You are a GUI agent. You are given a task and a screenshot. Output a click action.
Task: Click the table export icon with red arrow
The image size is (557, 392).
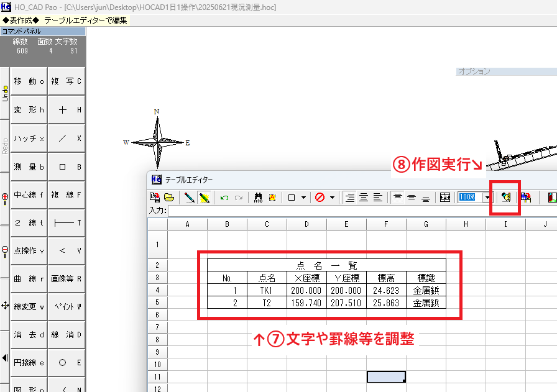coord(526,198)
